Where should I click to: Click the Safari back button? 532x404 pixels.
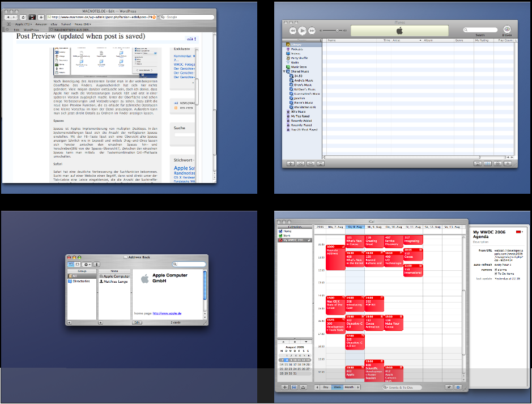(7, 17)
